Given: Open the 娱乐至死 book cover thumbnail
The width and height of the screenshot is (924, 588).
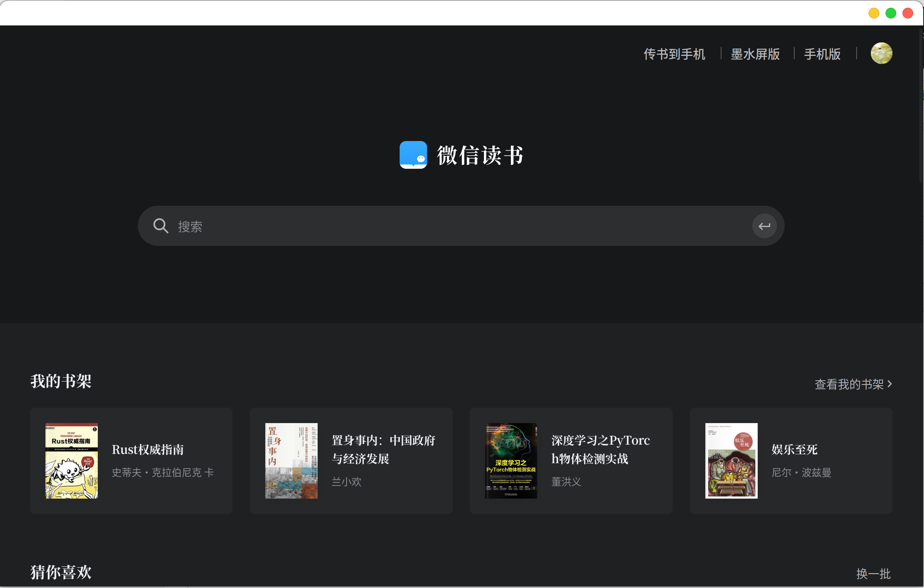Looking at the screenshot, I should [731, 461].
